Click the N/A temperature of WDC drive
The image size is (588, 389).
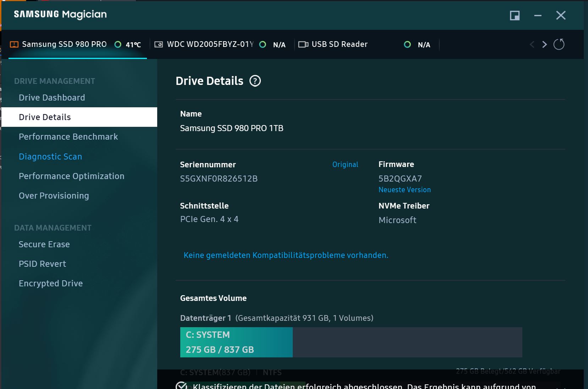click(279, 45)
